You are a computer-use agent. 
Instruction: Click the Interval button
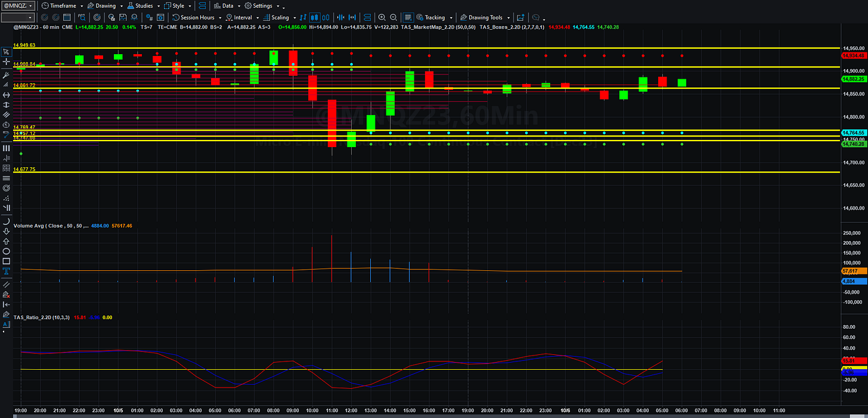coord(238,17)
